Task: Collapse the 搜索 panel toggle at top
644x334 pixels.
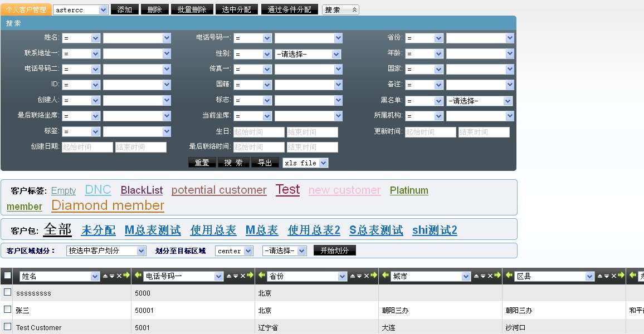Action: [x=340, y=9]
